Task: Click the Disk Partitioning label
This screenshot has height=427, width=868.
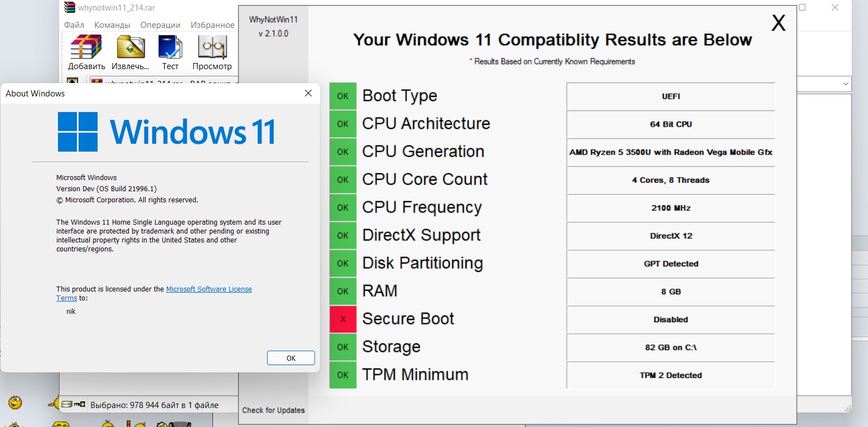Action: [x=423, y=263]
